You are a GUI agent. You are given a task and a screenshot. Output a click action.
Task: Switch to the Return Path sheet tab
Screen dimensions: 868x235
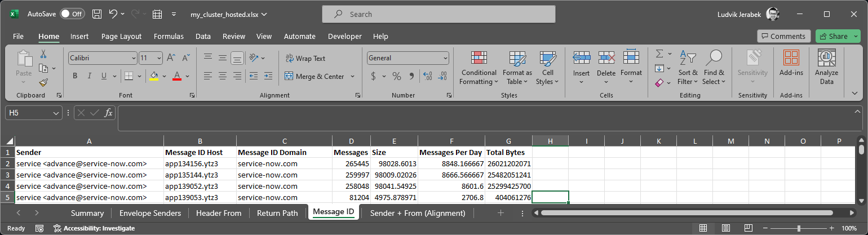[x=277, y=213]
